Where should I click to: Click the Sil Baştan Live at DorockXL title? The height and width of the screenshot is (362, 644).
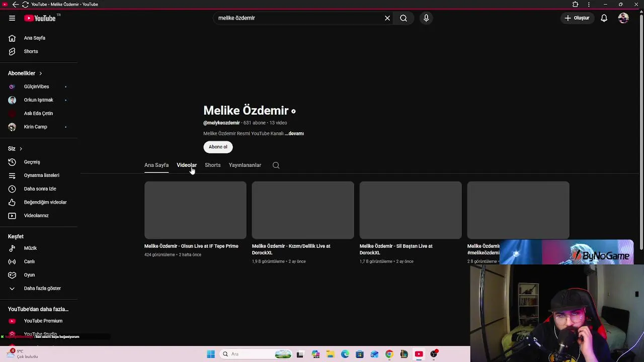point(396,249)
